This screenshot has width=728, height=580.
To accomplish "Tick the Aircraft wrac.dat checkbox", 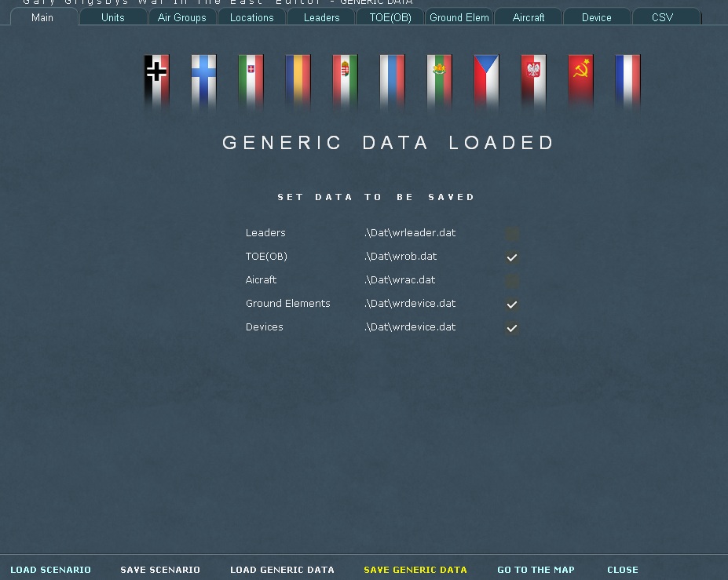I will pos(512,281).
